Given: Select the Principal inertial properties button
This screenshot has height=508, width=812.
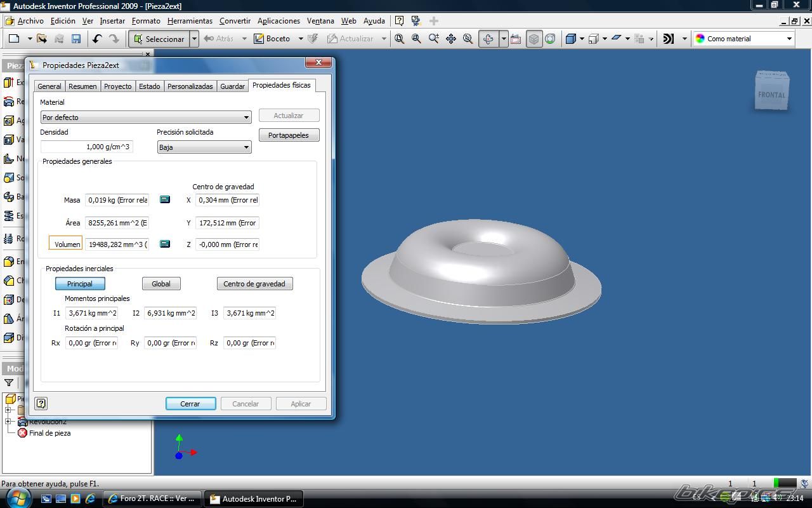Looking at the screenshot, I should pyautogui.click(x=80, y=284).
